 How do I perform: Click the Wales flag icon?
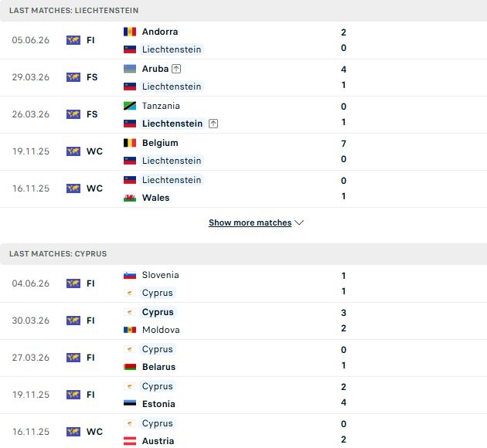pos(130,198)
